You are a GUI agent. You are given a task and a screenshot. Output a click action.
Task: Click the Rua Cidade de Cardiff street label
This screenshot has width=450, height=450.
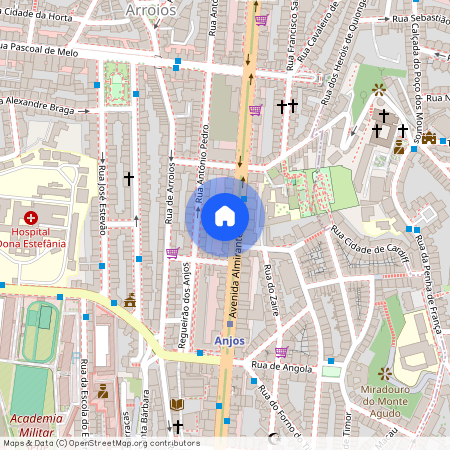coord(370,245)
